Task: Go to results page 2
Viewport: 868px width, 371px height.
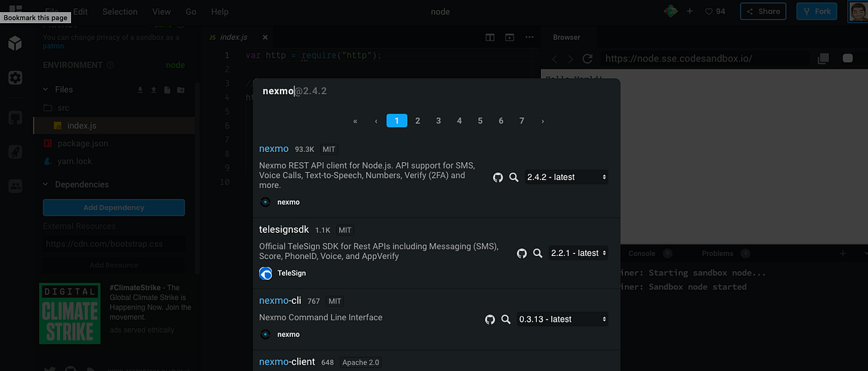Action: (417, 121)
